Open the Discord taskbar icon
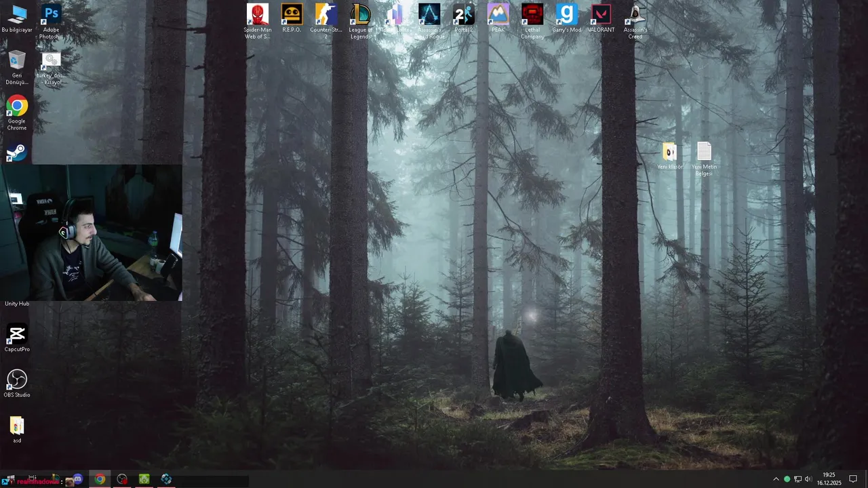The width and height of the screenshot is (868, 488). point(78,479)
